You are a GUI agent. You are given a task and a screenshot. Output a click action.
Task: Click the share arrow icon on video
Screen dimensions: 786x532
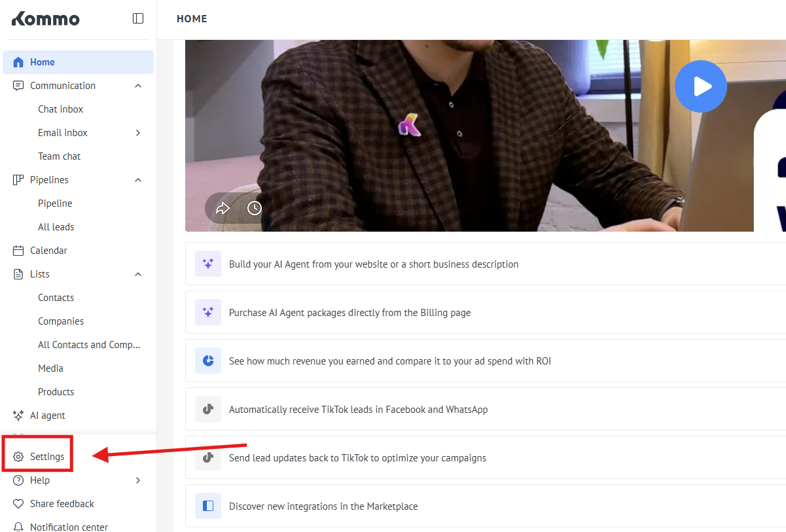click(x=223, y=208)
